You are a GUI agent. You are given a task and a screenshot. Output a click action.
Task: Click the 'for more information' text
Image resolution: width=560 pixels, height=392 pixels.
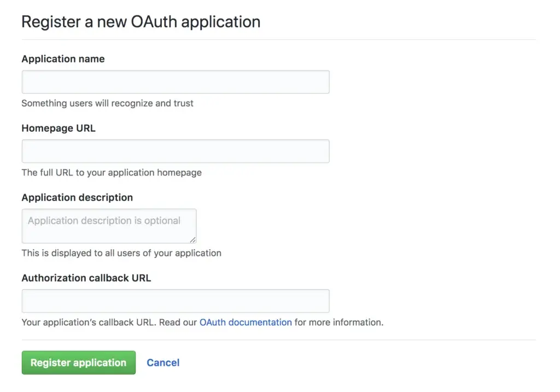[339, 323]
